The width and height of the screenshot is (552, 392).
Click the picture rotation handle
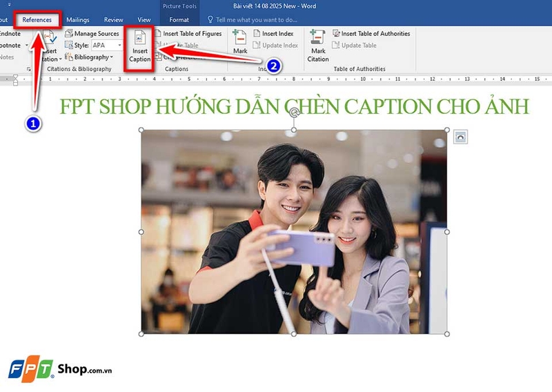[295, 112]
